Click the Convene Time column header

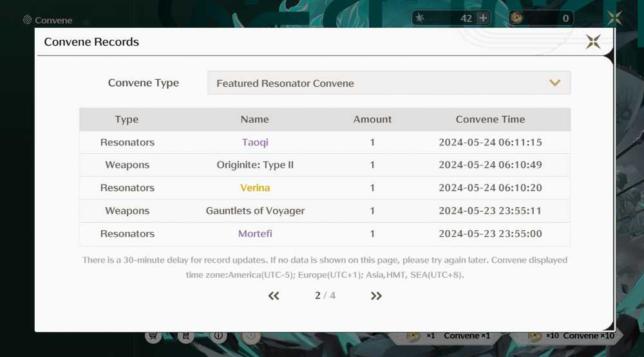click(490, 120)
